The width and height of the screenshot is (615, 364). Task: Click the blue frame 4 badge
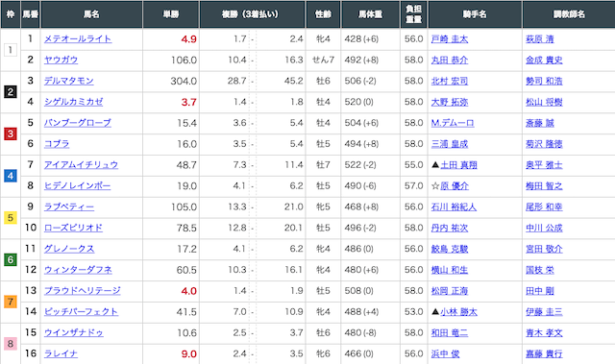[x=11, y=176]
